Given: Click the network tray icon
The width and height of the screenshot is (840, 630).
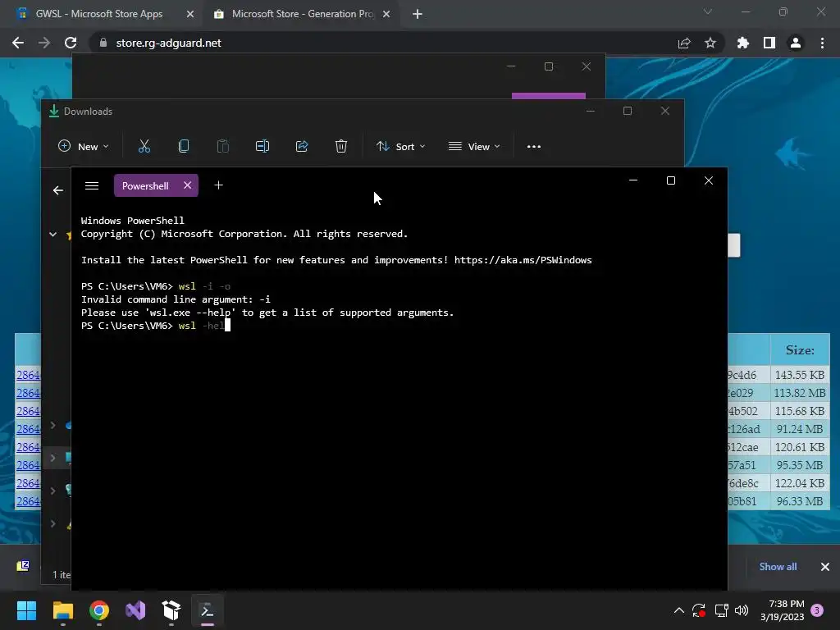Looking at the screenshot, I should [721, 610].
